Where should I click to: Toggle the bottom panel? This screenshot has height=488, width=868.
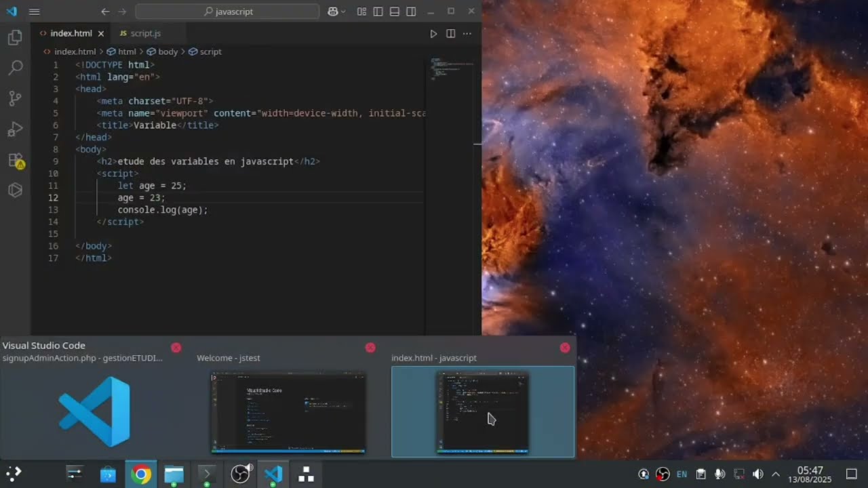[395, 12]
